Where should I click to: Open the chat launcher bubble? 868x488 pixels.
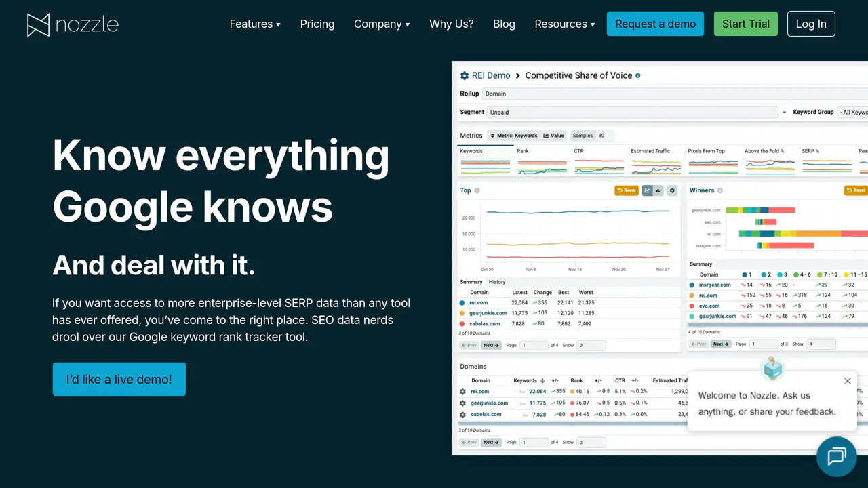[x=837, y=457]
